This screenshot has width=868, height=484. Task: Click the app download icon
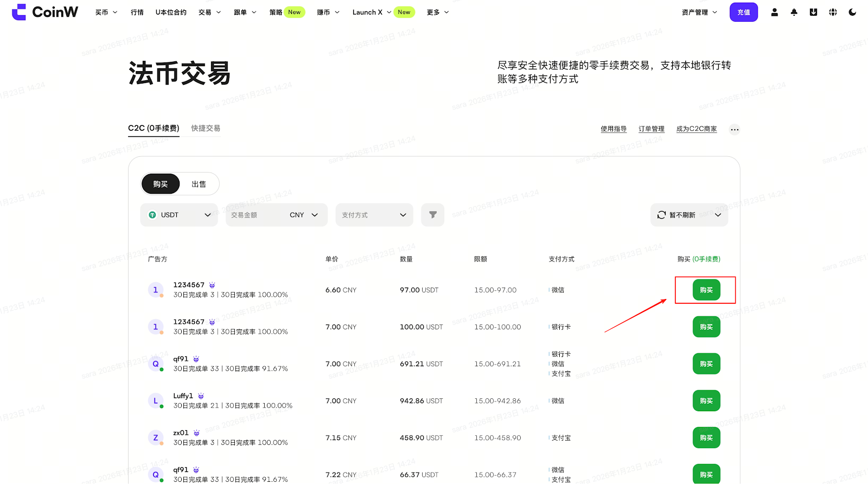813,12
